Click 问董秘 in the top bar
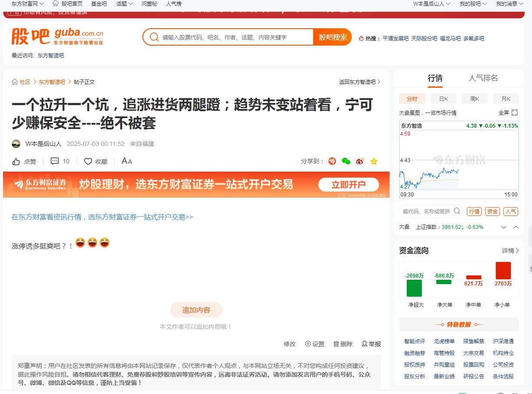The height and width of the screenshot is (394, 532). point(149,3)
